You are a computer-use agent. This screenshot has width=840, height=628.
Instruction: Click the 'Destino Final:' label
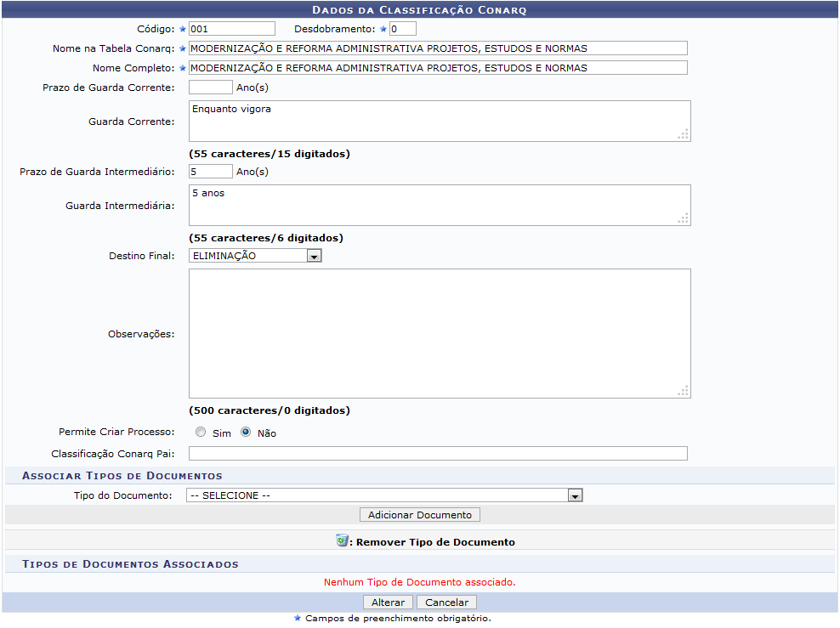pyautogui.click(x=142, y=256)
